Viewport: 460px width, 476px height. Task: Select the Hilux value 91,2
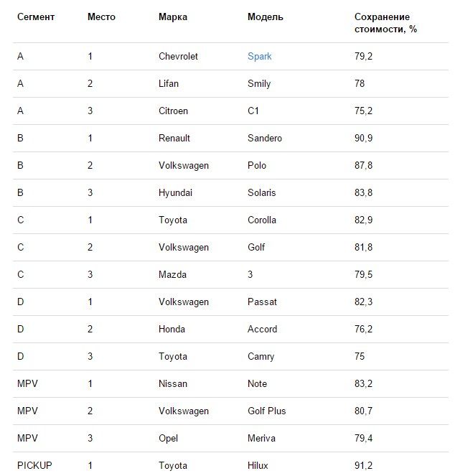(x=363, y=465)
